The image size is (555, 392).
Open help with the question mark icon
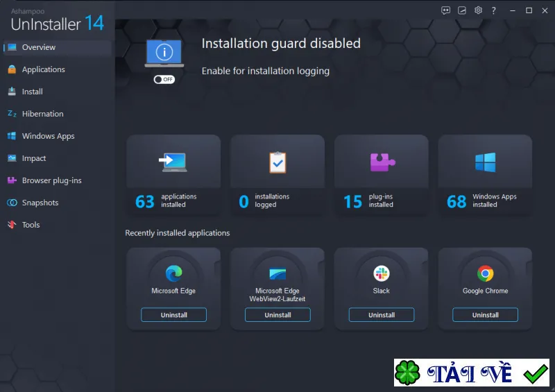pos(493,10)
